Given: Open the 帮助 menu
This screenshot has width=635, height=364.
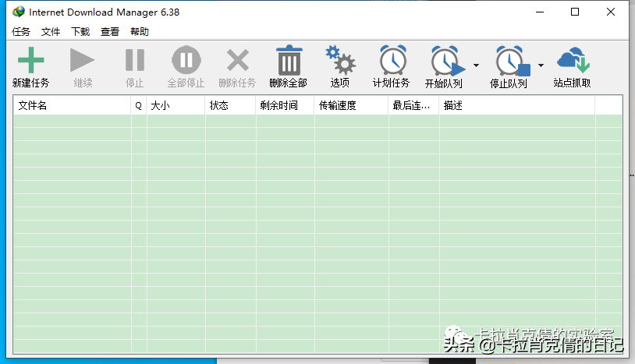Looking at the screenshot, I should [x=140, y=31].
